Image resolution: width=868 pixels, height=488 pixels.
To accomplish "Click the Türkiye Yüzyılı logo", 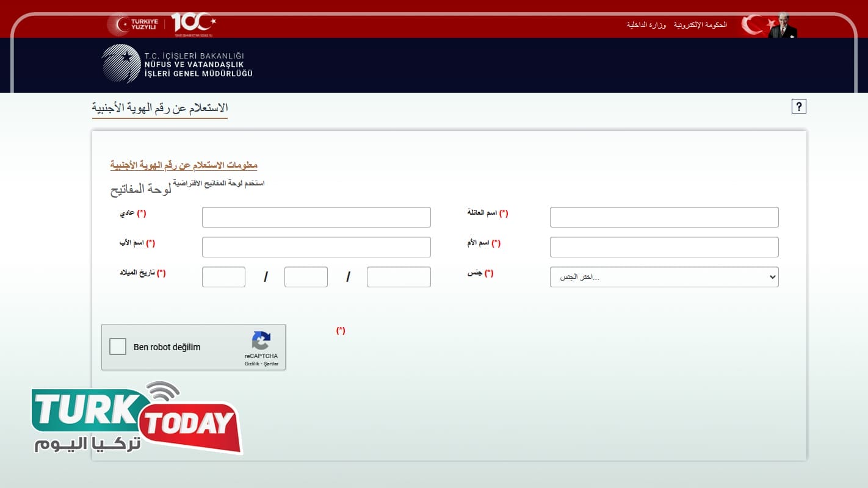I will click(133, 24).
